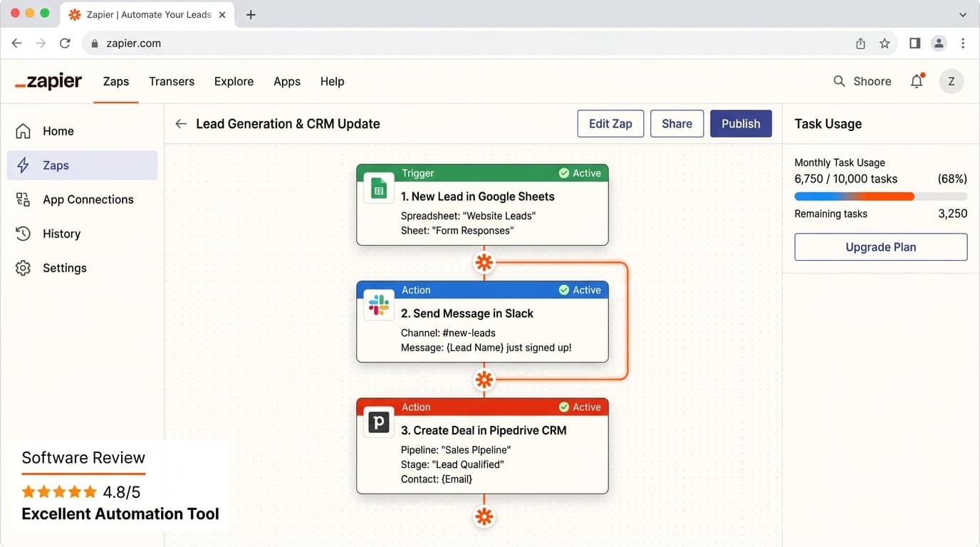This screenshot has width=980, height=547.
Task: Click the 6,750 / 10,000 tasks text
Action: click(x=846, y=179)
